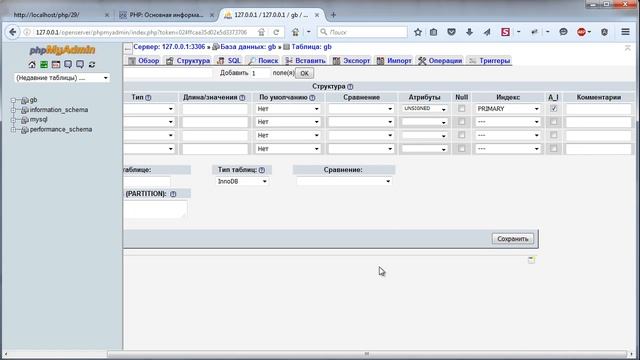Viewport: 640px width, 360px height.
Task: Open the PRIMARY index dropdown
Action: pyautogui.click(x=508, y=109)
